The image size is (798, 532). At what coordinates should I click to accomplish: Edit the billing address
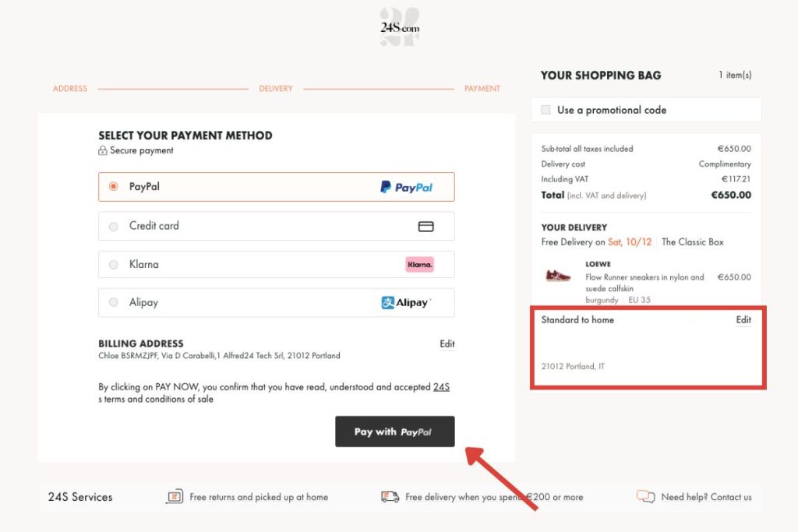[x=447, y=344]
